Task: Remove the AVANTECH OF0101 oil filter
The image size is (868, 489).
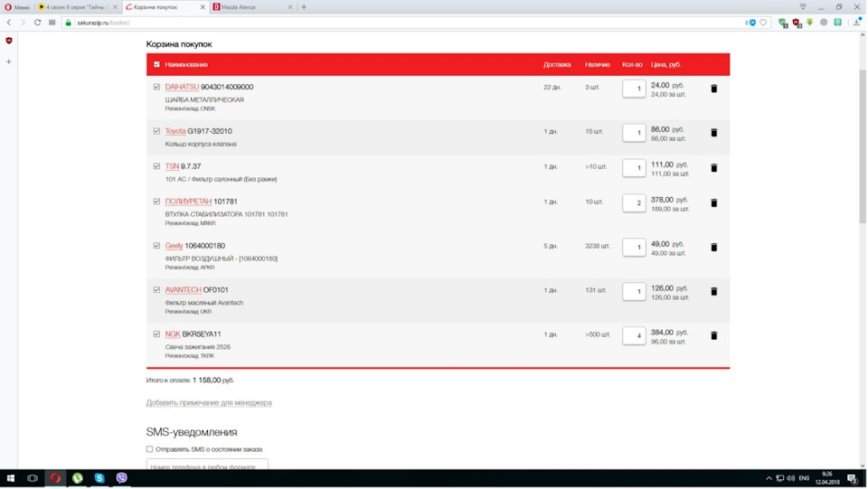Action: click(x=714, y=292)
